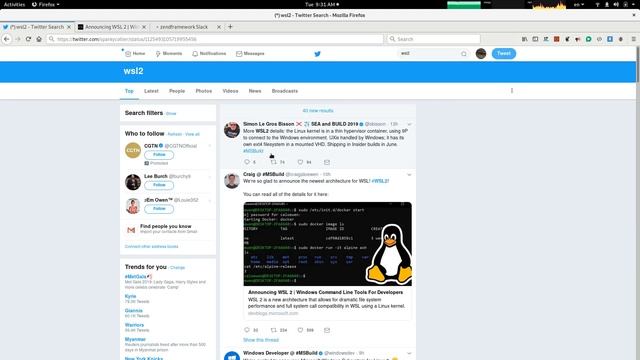Reply to Simon Le Gros Bisson's tweet
The image size is (640, 360).
pos(247,162)
